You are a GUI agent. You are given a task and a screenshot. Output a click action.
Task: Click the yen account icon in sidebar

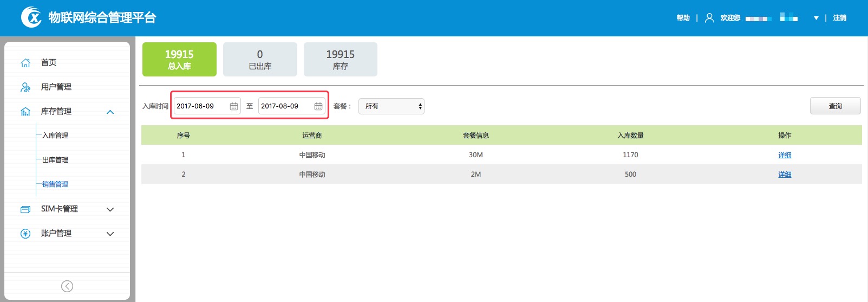25,234
